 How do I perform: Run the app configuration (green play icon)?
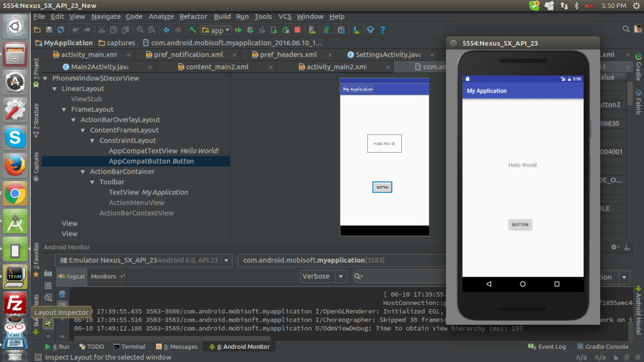click(239, 30)
